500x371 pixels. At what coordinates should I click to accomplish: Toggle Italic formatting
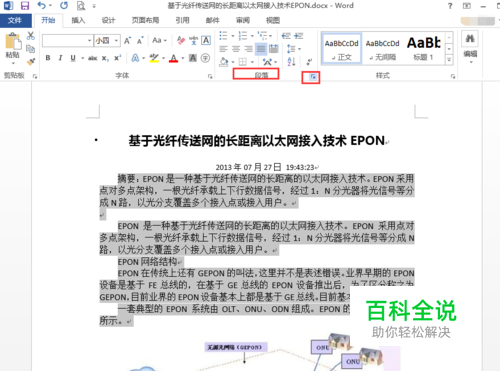click(x=60, y=58)
